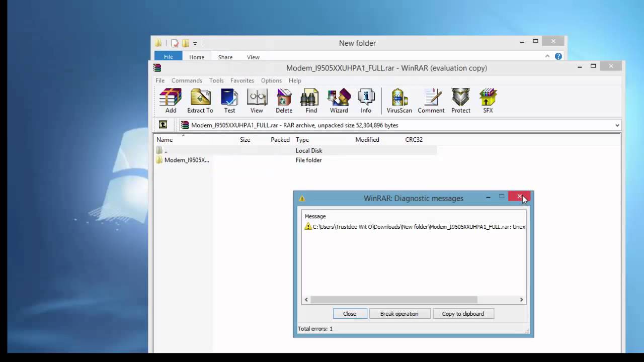Maximize the WinRAR window
The image size is (644, 362).
click(593, 66)
